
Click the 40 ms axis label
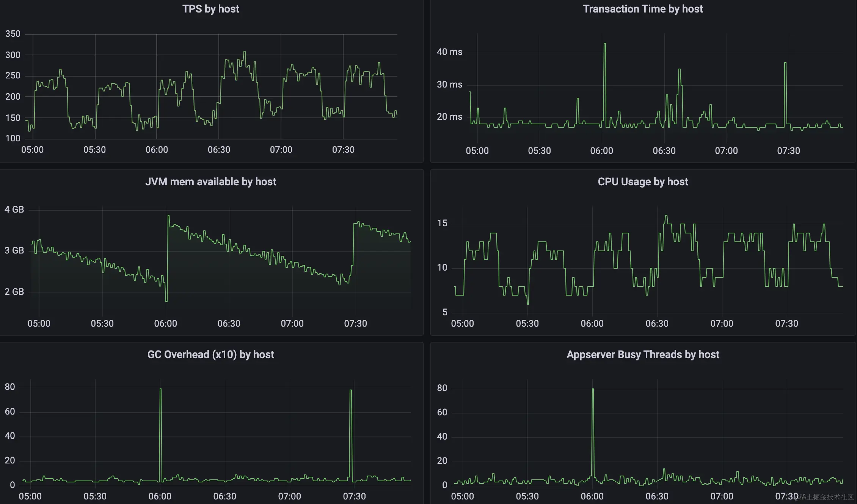click(449, 52)
